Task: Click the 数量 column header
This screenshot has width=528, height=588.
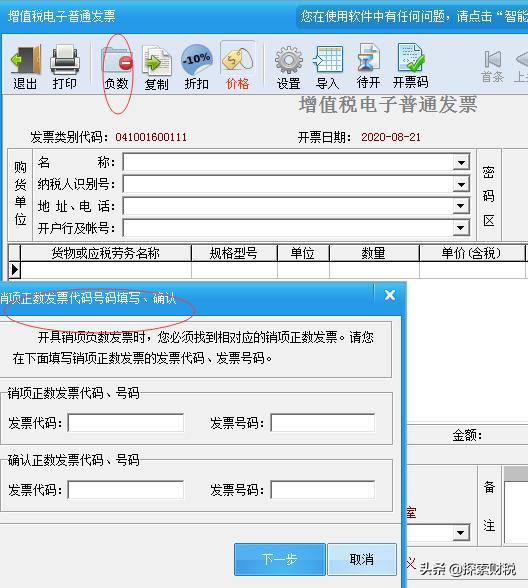Action: click(x=374, y=253)
